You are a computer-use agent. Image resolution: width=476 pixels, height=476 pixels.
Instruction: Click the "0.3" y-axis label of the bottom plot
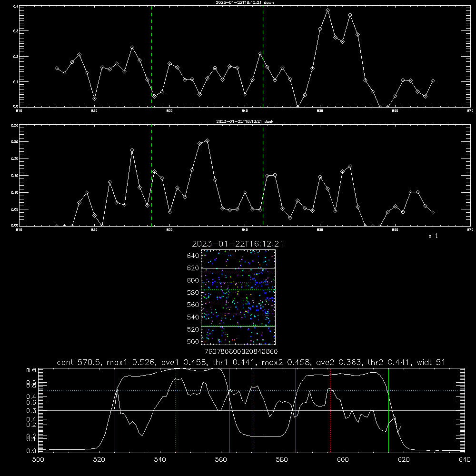pos(31,411)
